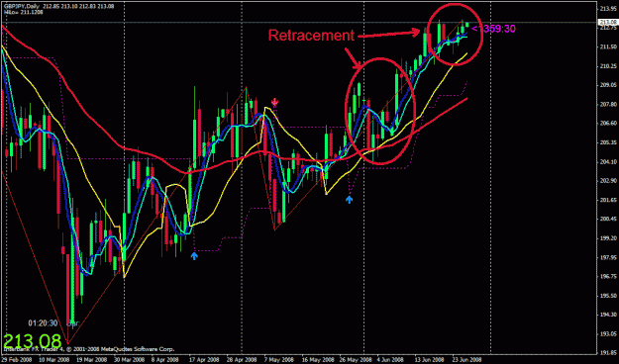Click the 201.65 price axis label
Image resolution: width=619 pixels, height=364 pixels.
(x=608, y=200)
